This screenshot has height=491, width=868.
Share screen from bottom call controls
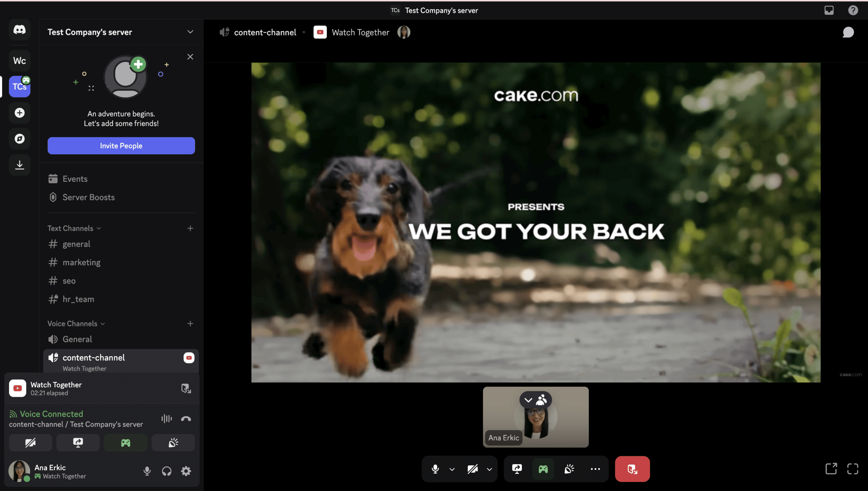point(517,469)
